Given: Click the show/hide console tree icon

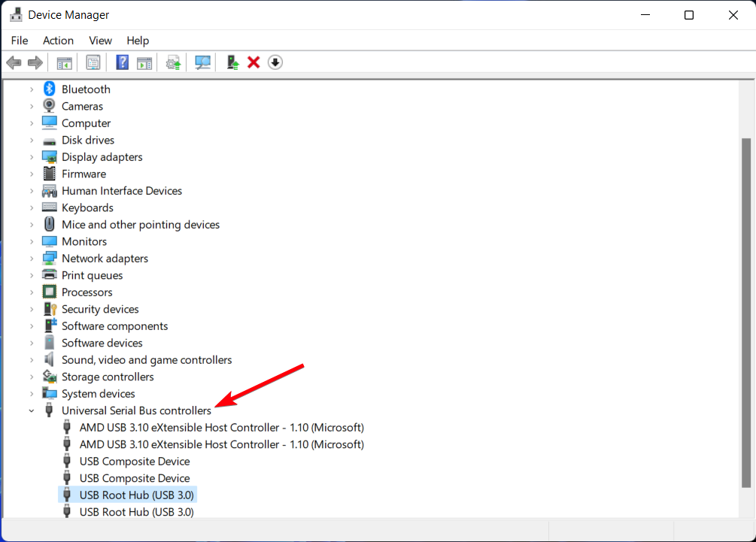Looking at the screenshot, I should point(65,62).
